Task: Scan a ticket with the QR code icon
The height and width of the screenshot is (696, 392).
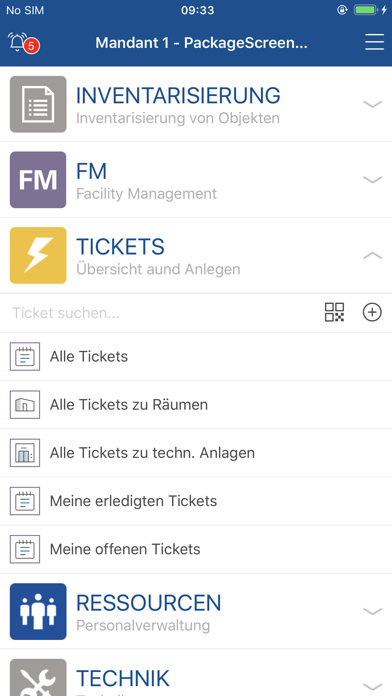Action: tap(334, 312)
